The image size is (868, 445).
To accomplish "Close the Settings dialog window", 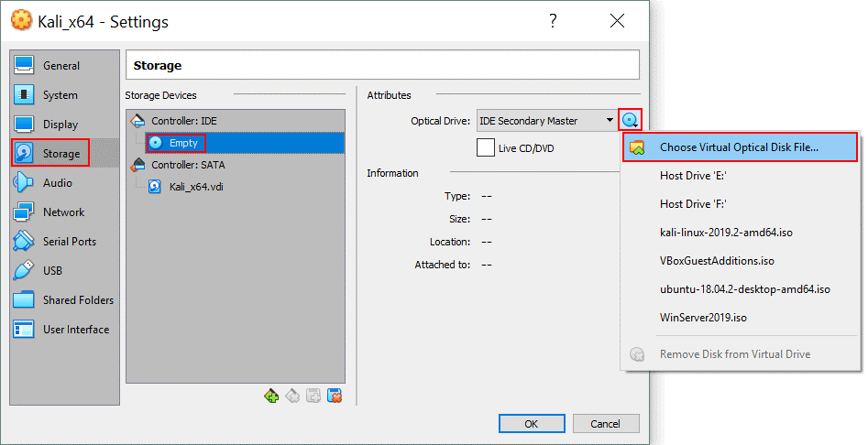I will (617, 21).
